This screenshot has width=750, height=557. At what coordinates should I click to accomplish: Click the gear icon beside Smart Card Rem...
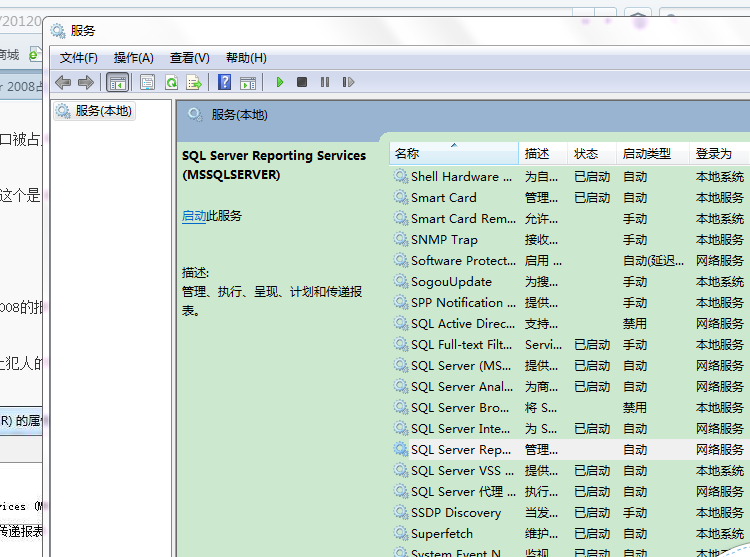pos(400,218)
